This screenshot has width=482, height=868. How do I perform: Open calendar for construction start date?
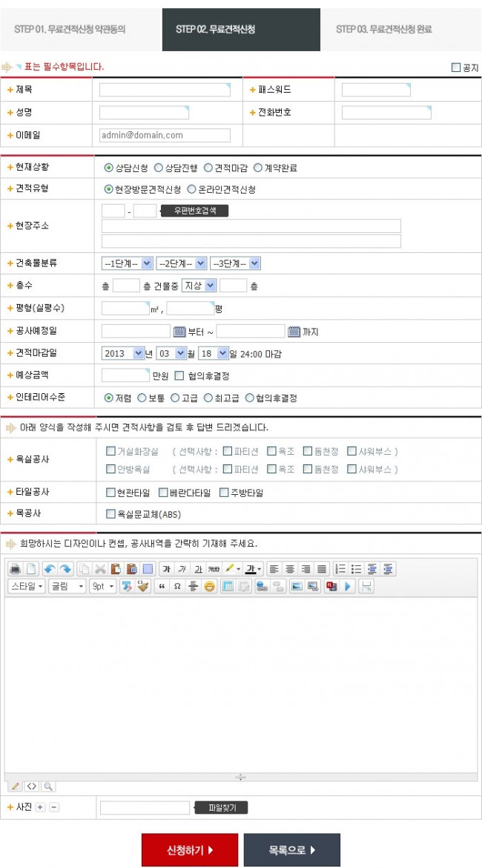tap(179, 332)
